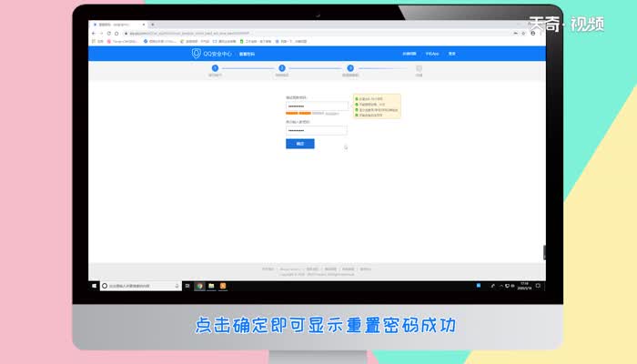Open the pink-icon bookmark on bookmarks bar
Viewport: 637px width, 364px height.
coord(123,42)
